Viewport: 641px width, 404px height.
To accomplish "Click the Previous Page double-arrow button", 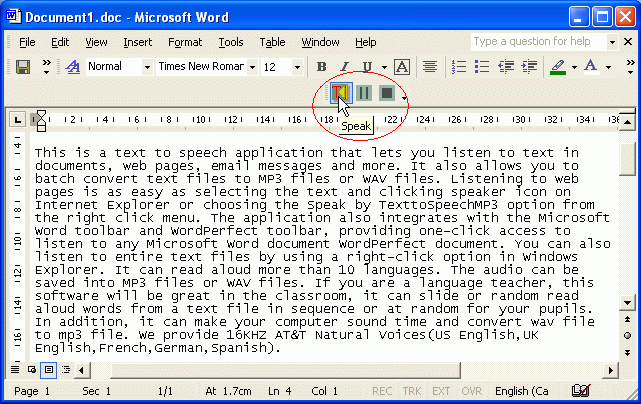I will click(627, 319).
